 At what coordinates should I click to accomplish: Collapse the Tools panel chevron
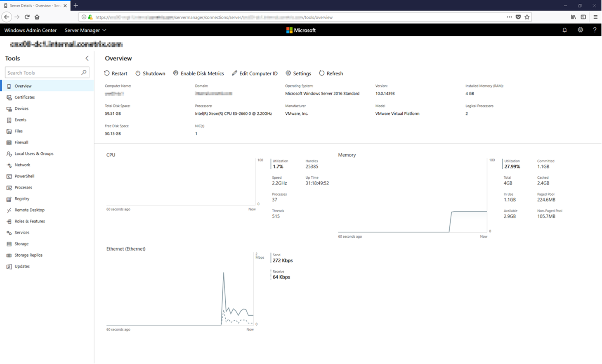(x=87, y=58)
